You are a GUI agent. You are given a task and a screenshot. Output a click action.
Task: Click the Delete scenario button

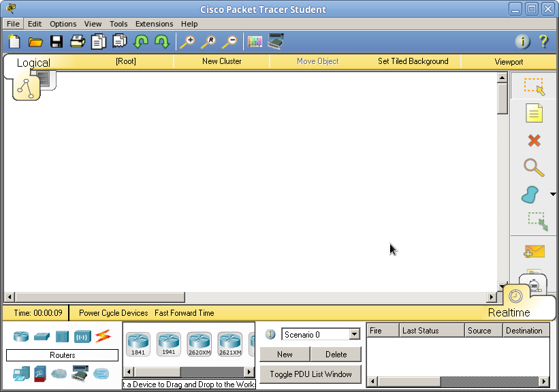[336, 354]
